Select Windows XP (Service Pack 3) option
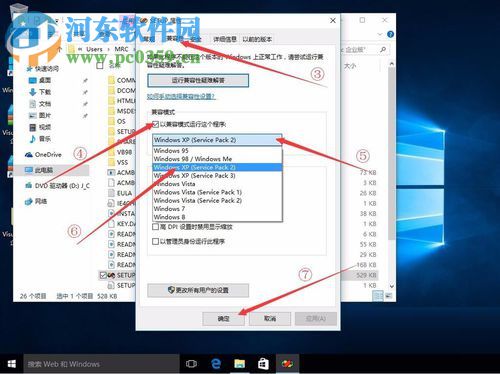This screenshot has height=374, width=500. pos(217,176)
